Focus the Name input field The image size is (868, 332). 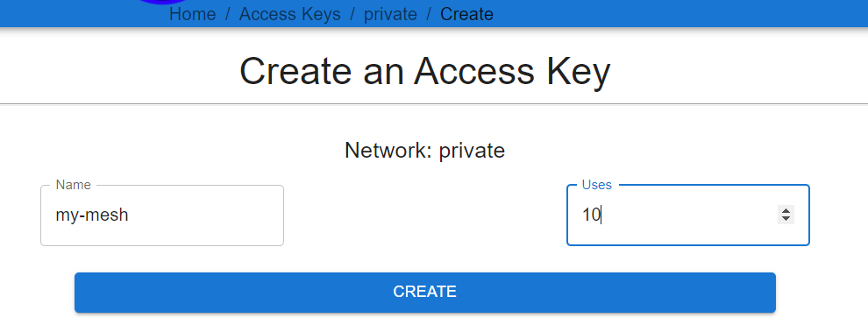tap(162, 215)
